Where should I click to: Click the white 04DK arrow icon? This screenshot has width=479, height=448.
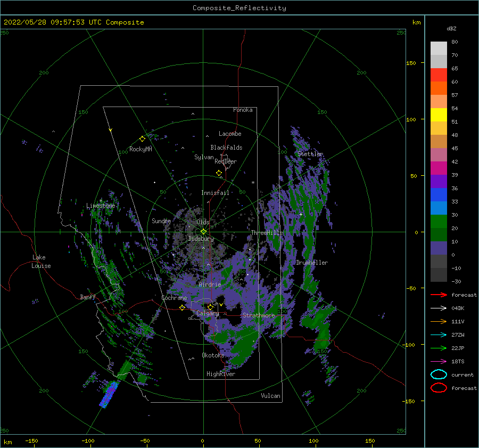coord(439,308)
